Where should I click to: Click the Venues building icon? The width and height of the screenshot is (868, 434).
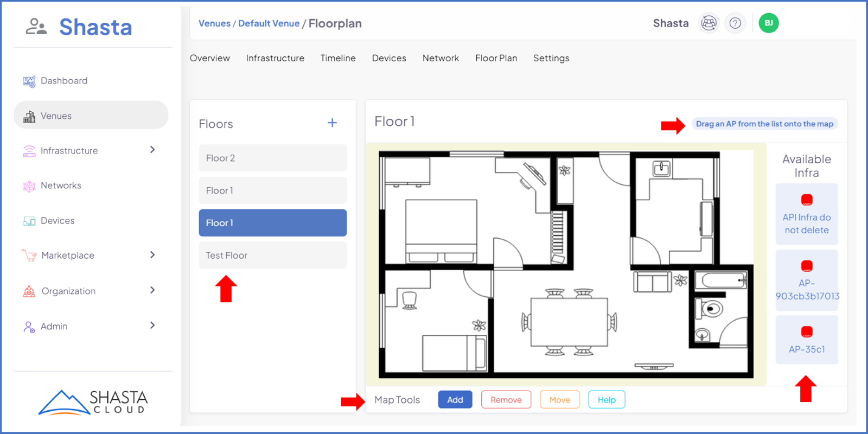[x=29, y=116]
